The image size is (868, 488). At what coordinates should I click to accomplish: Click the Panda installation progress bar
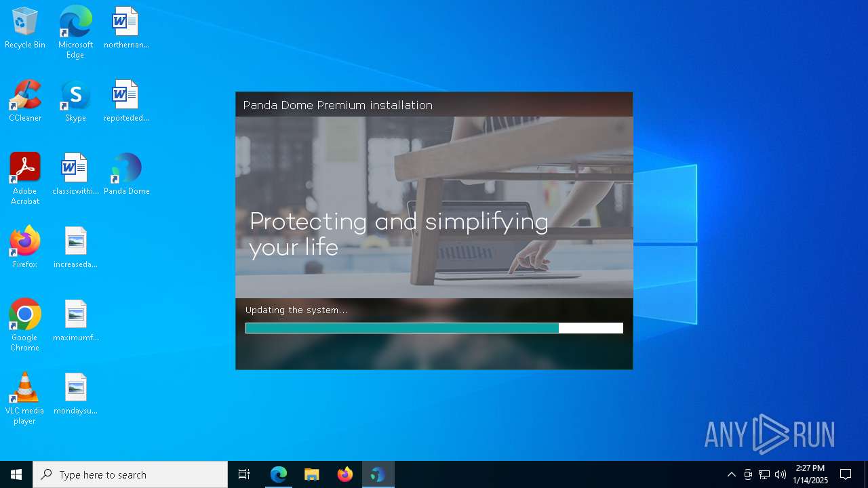coord(434,328)
